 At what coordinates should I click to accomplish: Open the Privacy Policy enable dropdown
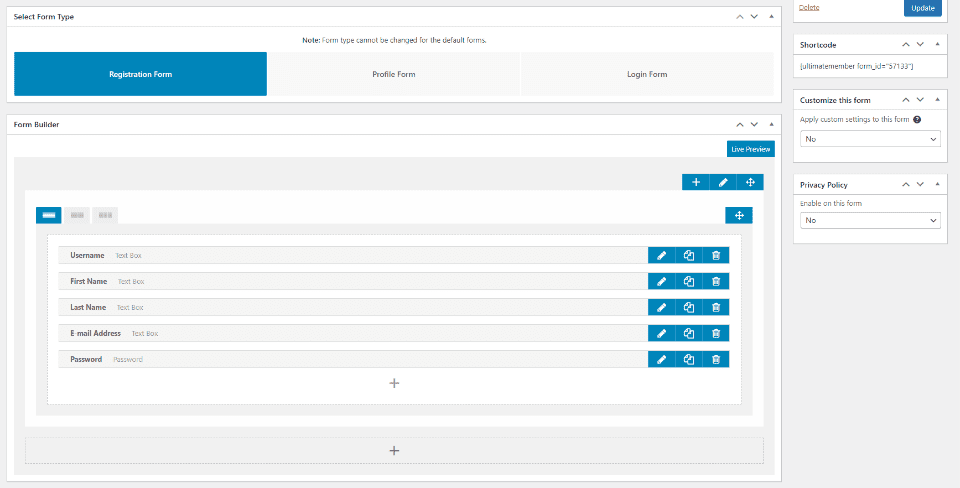[870, 220]
